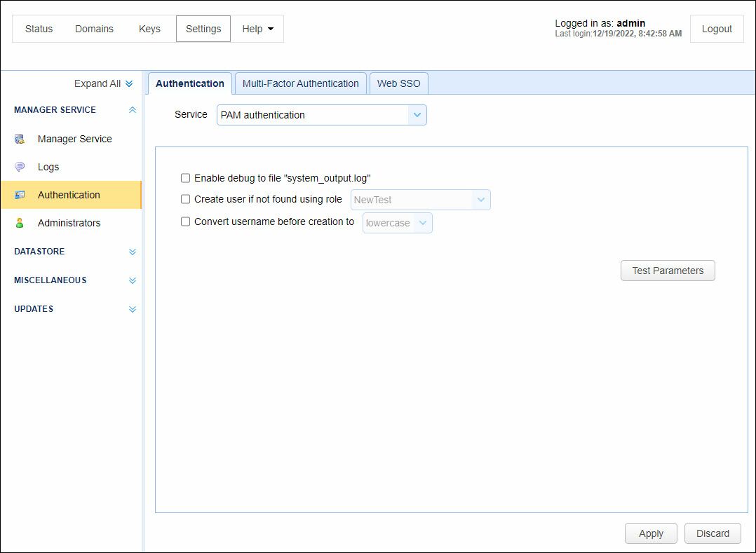Screen dimensions: 756x553
Task: Select Authentication in the sidebar
Action: coord(72,195)
